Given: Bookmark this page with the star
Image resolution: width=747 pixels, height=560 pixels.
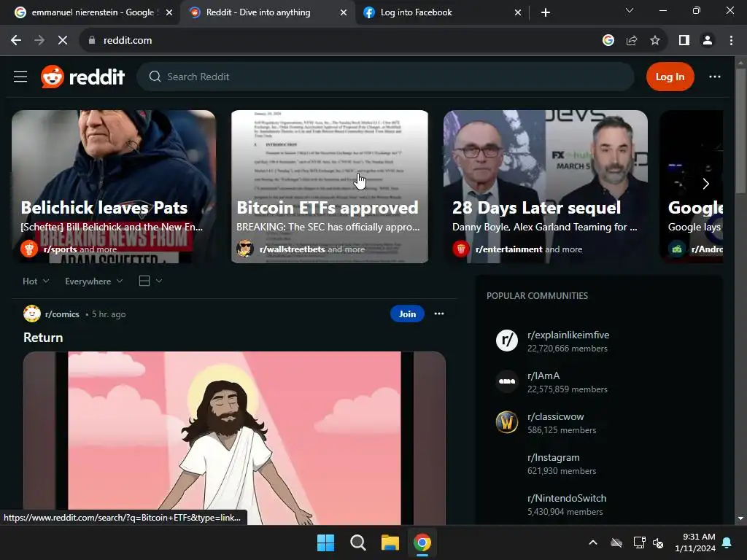Looking at the screenshot, I should point(655,41).
